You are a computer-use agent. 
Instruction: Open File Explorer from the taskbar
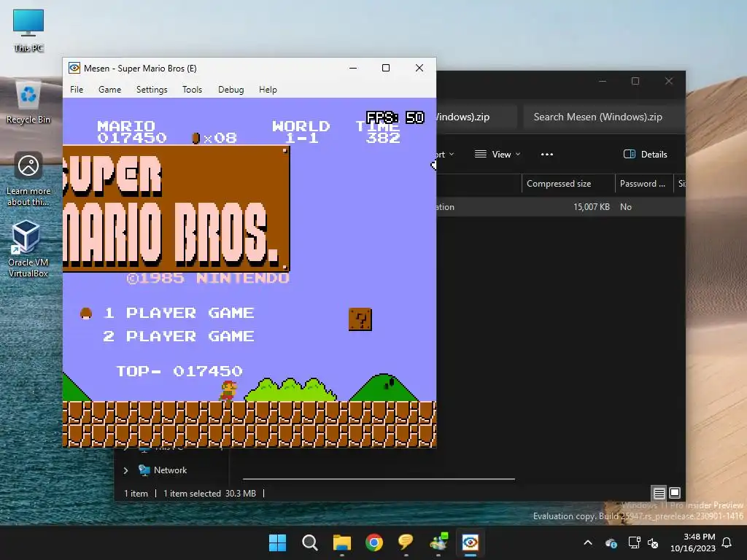(342, 542)
